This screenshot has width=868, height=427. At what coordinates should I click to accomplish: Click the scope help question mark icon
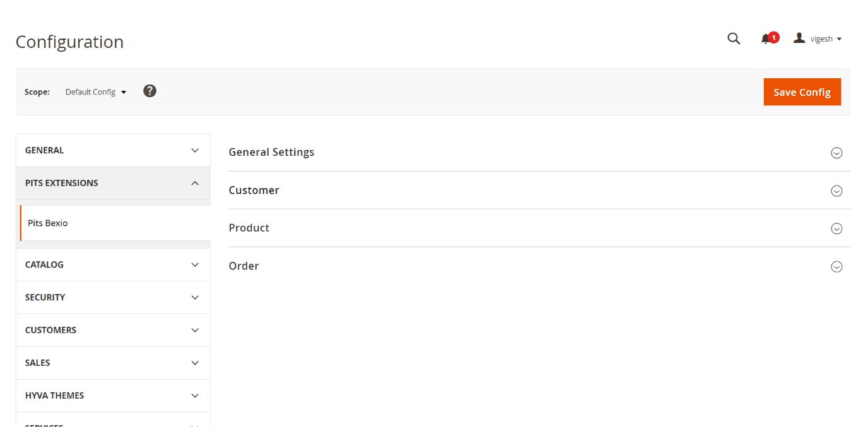click(150, 91)
